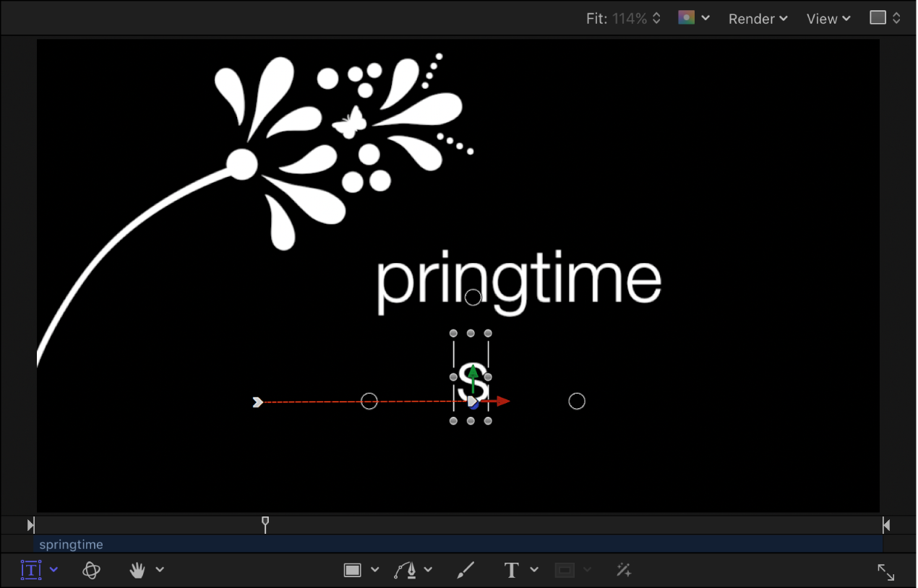918x588 pixels.
Task: Click the expand timeline arrows bottom right
Action: 886,572
